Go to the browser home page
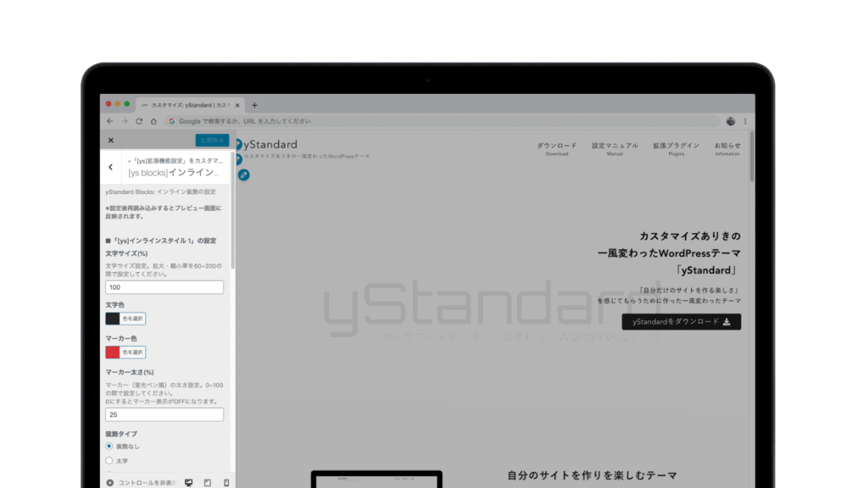 click(x=153, y=121)
